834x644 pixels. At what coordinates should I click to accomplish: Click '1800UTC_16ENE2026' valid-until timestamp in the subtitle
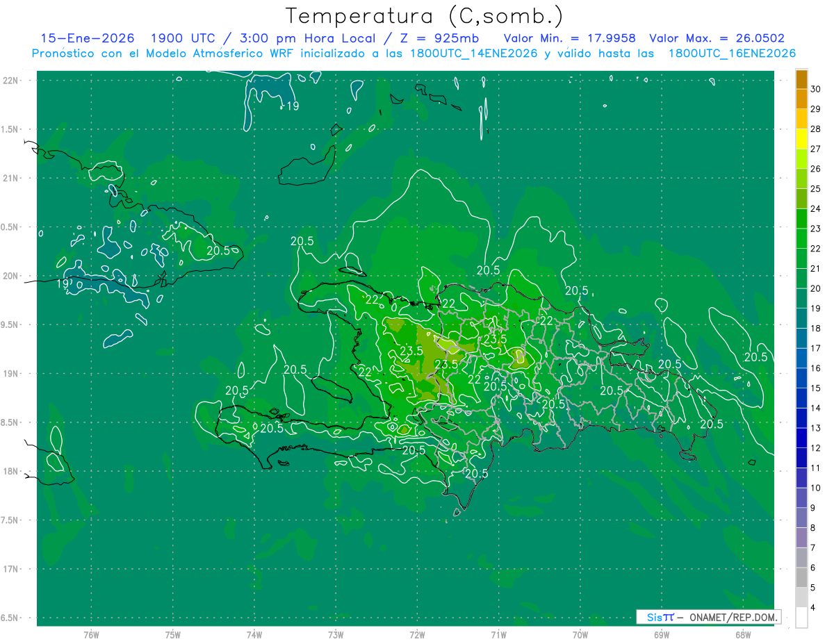[732, 53]
